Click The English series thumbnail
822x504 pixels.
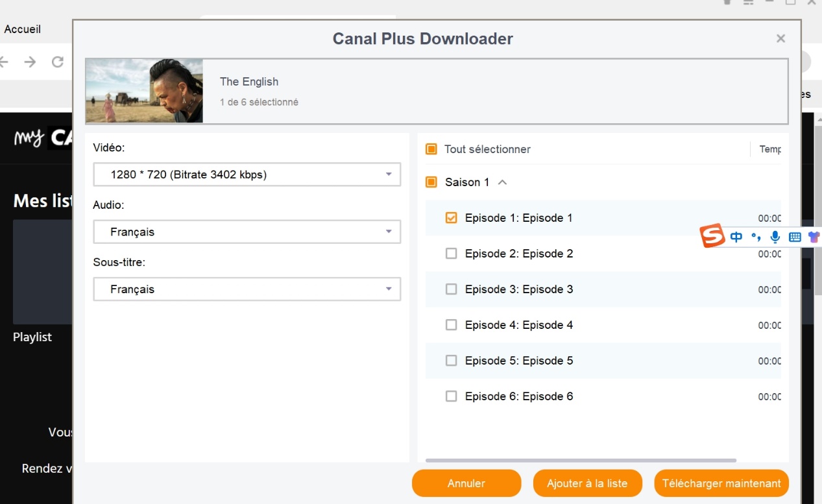pyautogui.click(x=144, y=91)
